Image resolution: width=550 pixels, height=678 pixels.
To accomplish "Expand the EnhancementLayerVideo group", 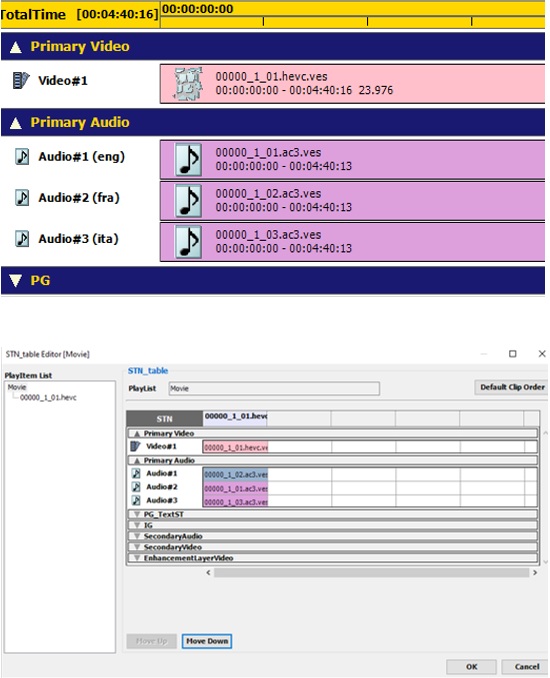I will pos(137,558).
